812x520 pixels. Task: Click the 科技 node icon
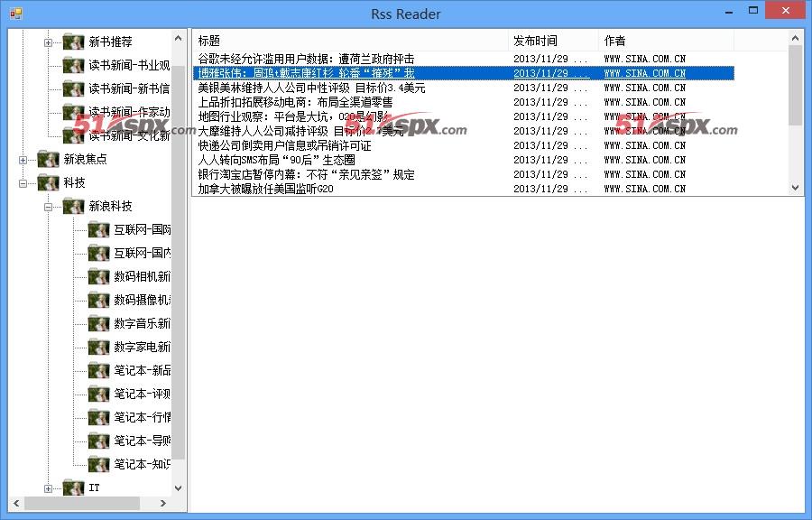click(48, 182)
